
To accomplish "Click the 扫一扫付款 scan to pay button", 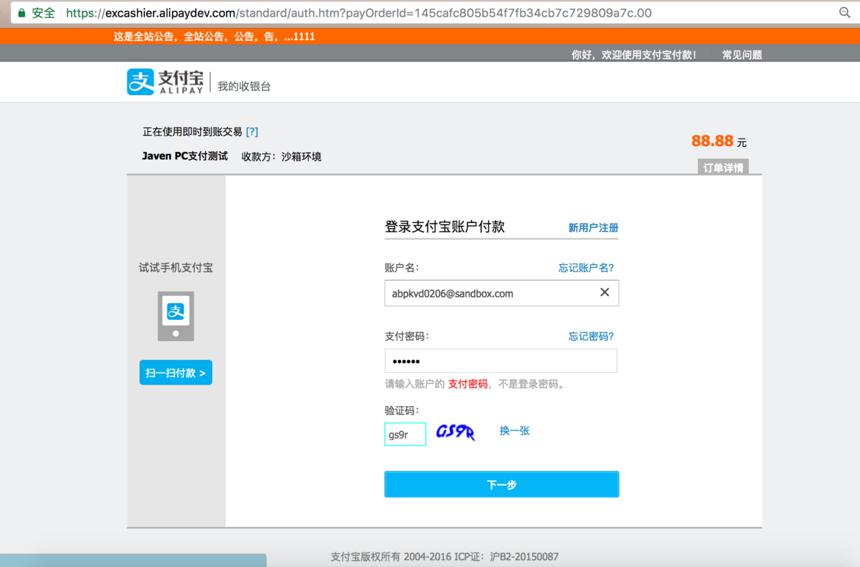I will coord(176,372).
